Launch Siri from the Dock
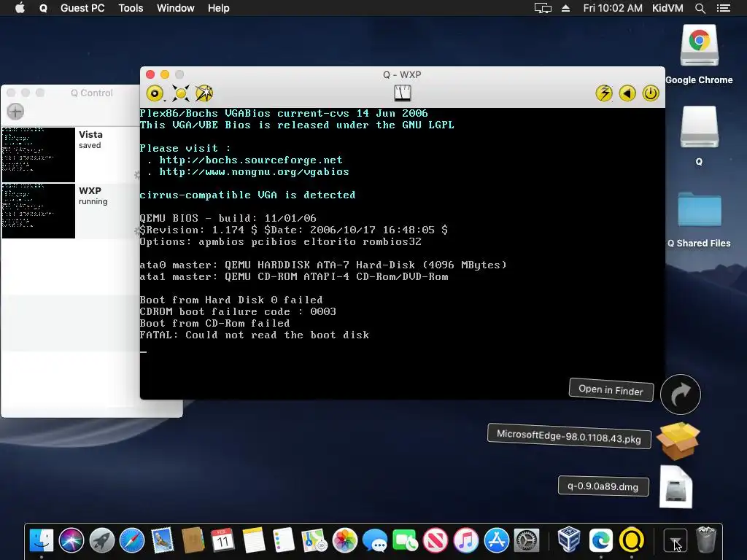Screen dimensions: 747x560 click(71, 540)
